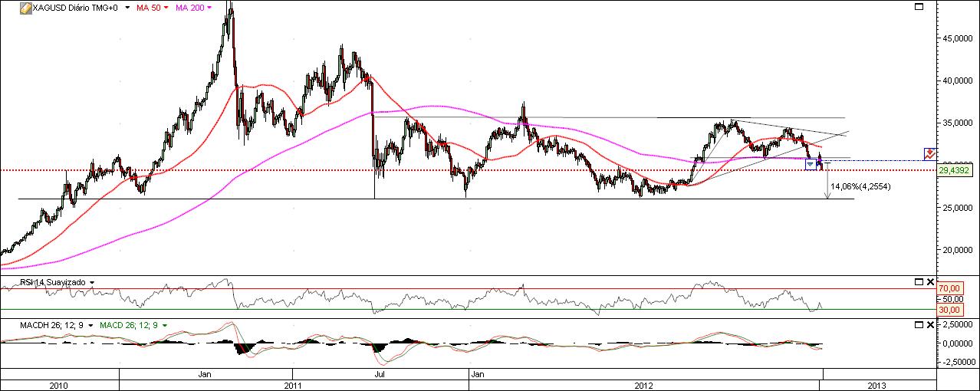Click the 2013 year label on timeline

tap(878, 385)
